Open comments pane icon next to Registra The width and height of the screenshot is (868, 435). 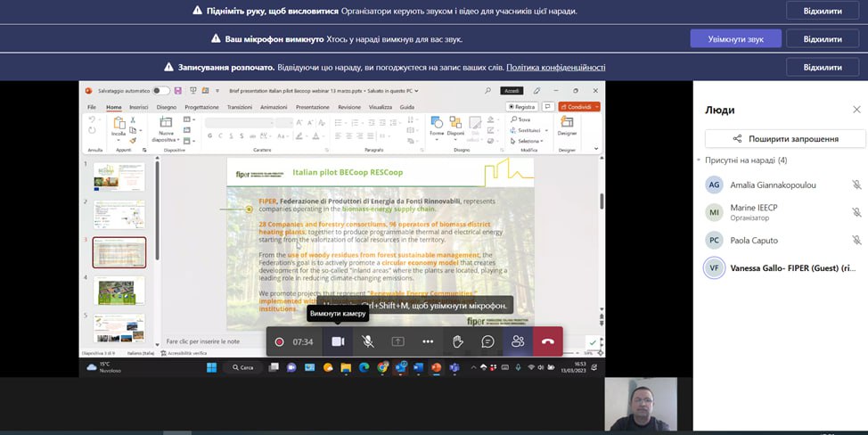[548, 107]
